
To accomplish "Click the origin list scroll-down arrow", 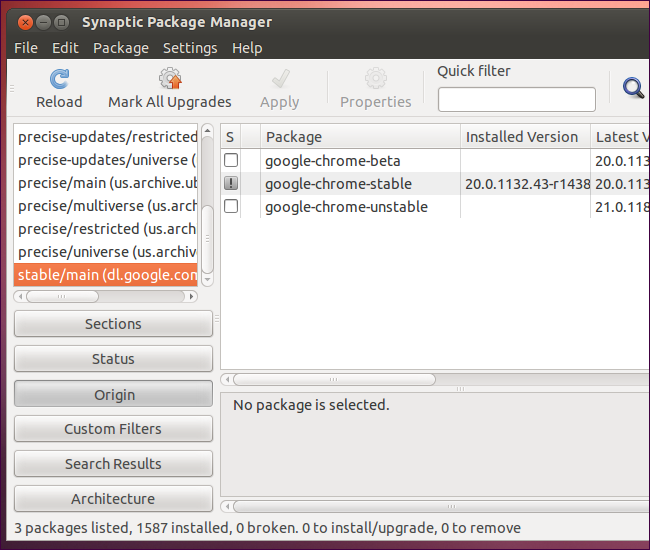I will tap(207, 280).
